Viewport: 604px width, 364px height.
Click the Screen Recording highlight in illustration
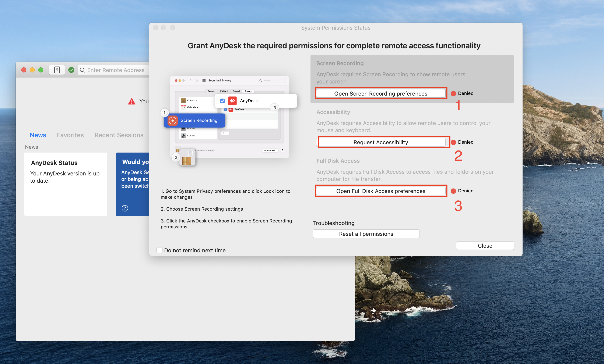(x=194, y=120)
